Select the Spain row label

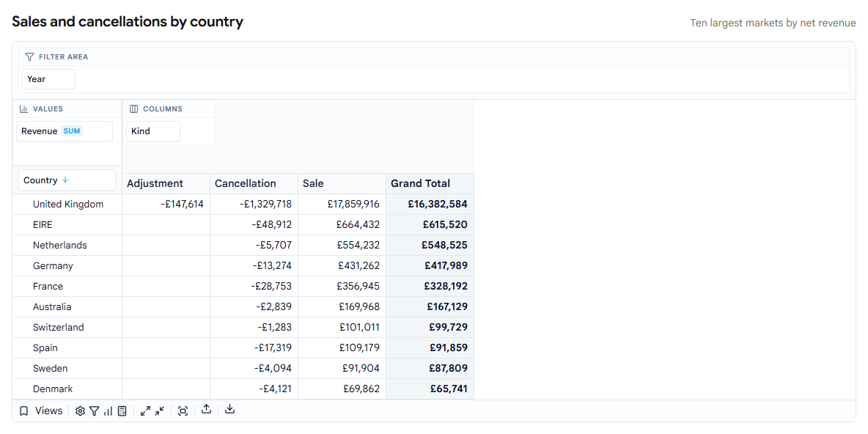coord(45,347)
